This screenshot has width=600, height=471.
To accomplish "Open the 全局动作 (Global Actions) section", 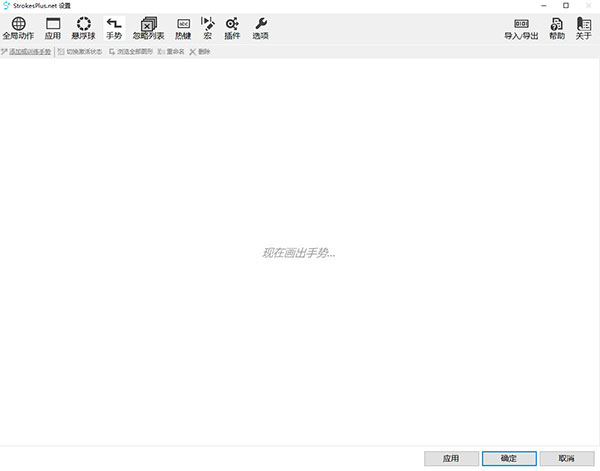I will point(19,28).
